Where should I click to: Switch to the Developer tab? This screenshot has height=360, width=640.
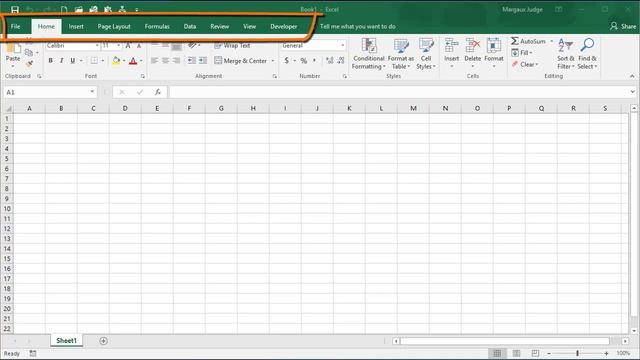284,27
